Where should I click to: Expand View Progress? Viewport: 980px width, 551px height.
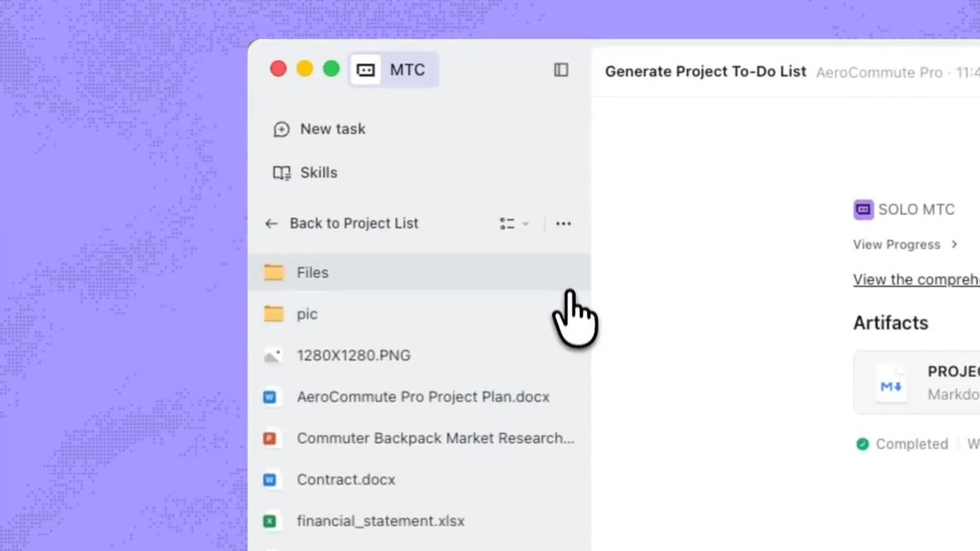(x=906, y=245)
